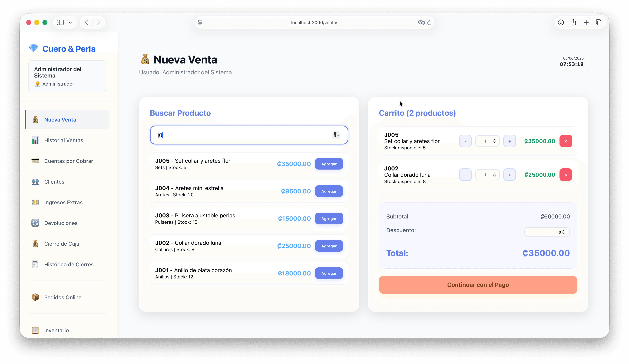Viewport: 629px width, 364px height.
Task: Add J001 Anillo de plata corazón
Action: click(329, 273)
